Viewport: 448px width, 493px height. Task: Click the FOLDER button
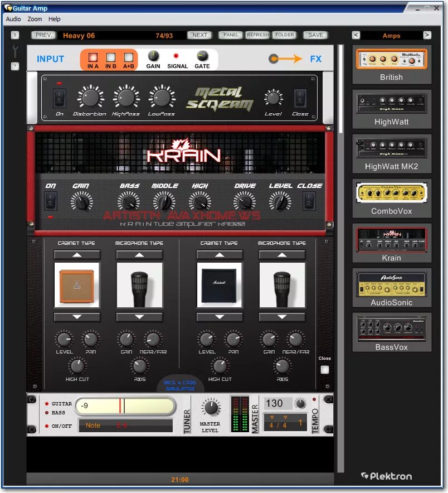pos(285,35)
